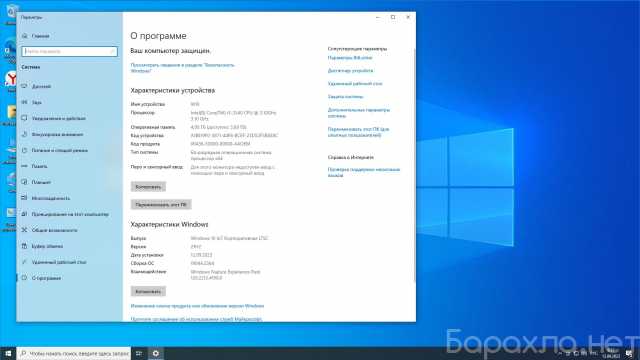The width and height of the screenshot is (640, 360).
Task: Select the Дисплей monitor icon
Action: pyautogui.click(x=24, y=86)
